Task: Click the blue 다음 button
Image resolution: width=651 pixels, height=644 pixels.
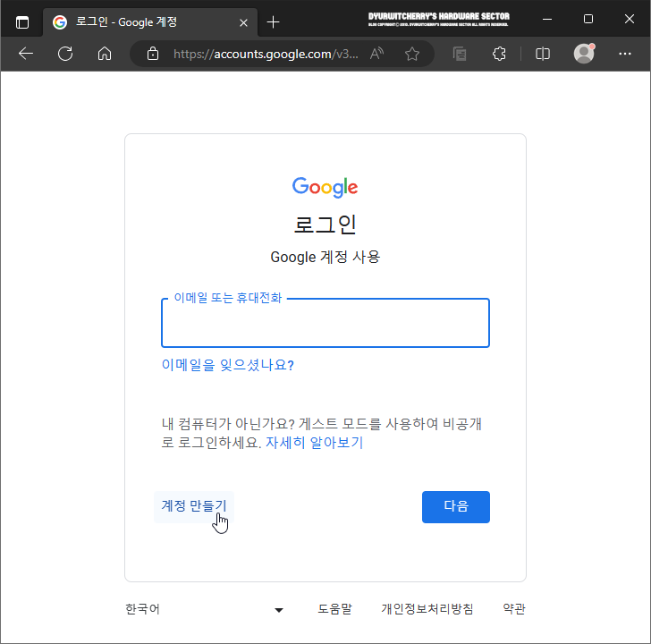Action: (x=456, y=507)
